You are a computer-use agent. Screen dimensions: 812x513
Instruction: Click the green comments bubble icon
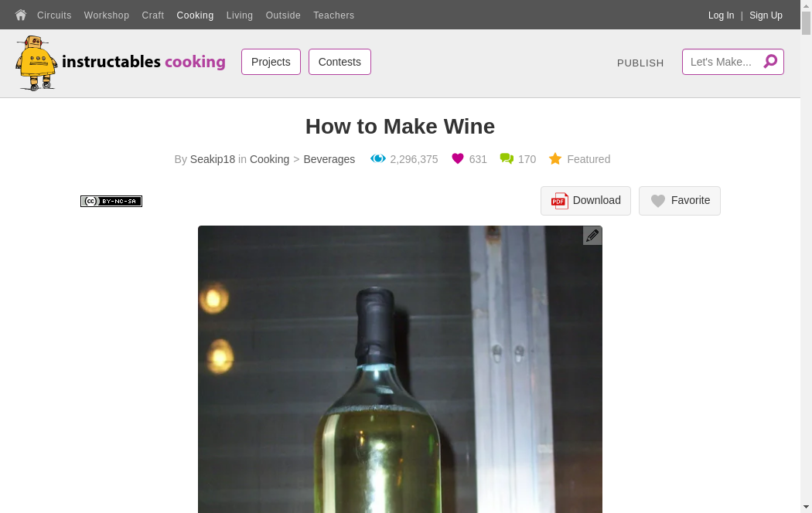(x=507, y=158)
